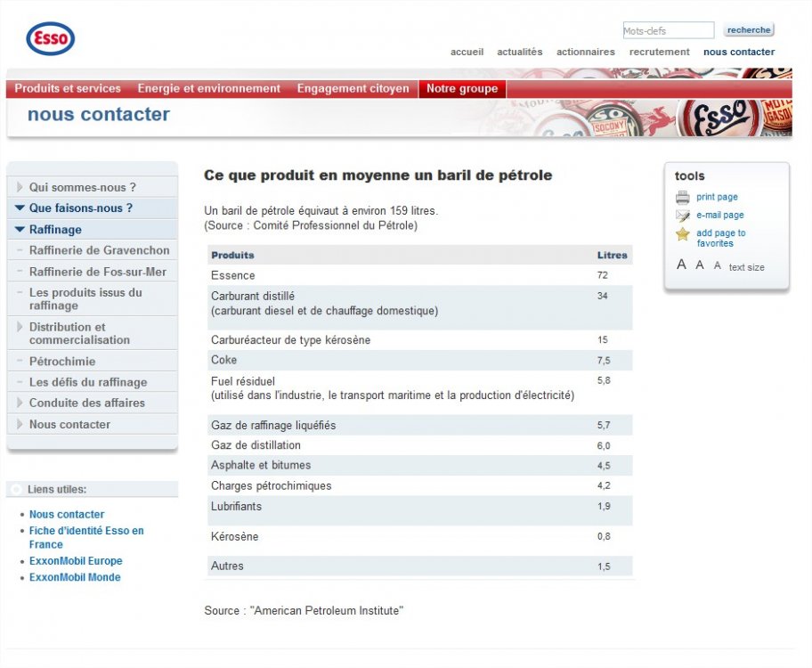Image resolution: width=812 pixels, height=668 pixels.
Task: Go to accueil page
Action: [467, 52]
